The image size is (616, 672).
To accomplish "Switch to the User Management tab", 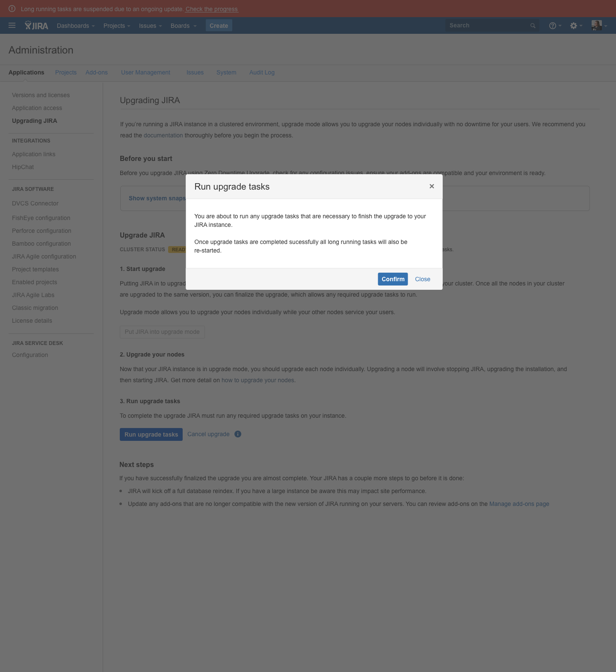I will [x=145, y=72].
